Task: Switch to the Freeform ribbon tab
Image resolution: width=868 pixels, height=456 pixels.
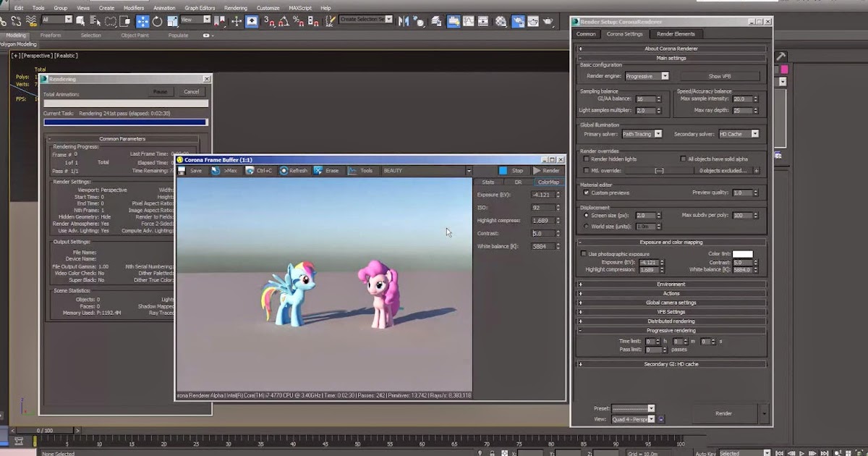Action: (51, 35)
